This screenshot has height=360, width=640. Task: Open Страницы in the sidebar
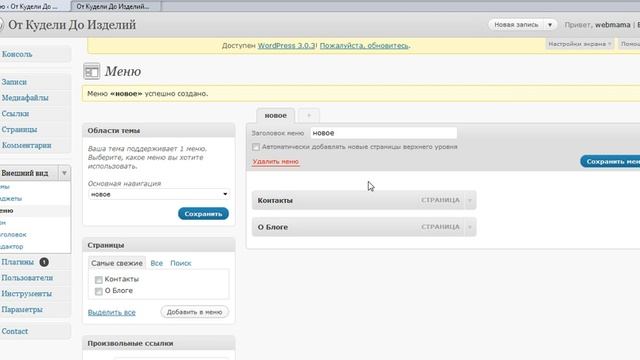tap(19, 130)
